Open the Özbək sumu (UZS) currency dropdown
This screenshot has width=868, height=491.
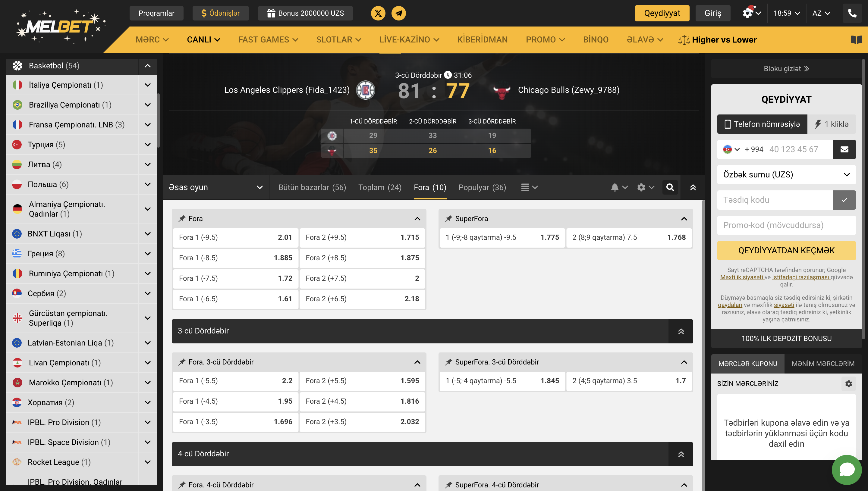786,174
